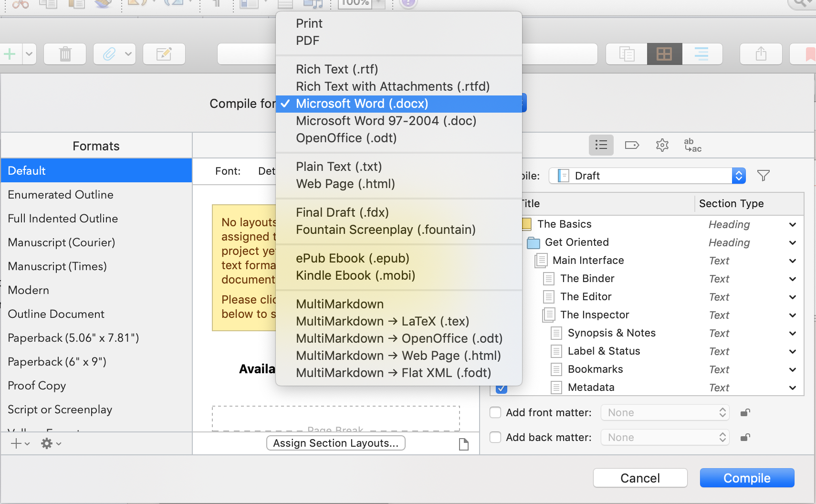The height and width of the screenshot is (504, 816).
Task: Choose Fountain Screenplay (.fountain) format
Action: click(x=399, y=230)
